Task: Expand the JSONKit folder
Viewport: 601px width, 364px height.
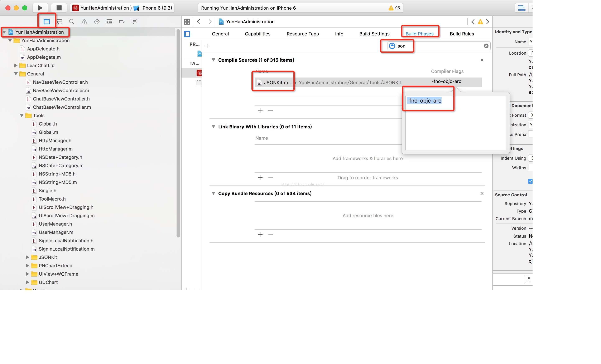Action: (x=28, y=257)
